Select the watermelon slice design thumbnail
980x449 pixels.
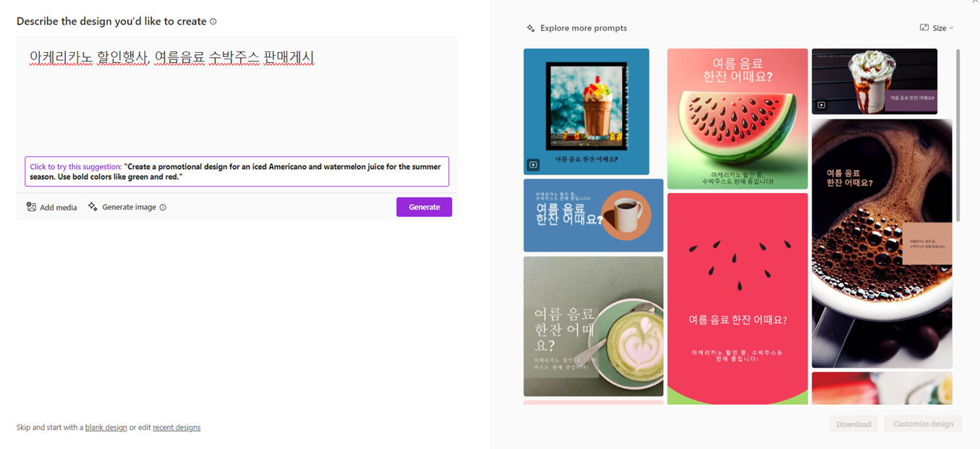pyautogui.click(x=737, y=119)
